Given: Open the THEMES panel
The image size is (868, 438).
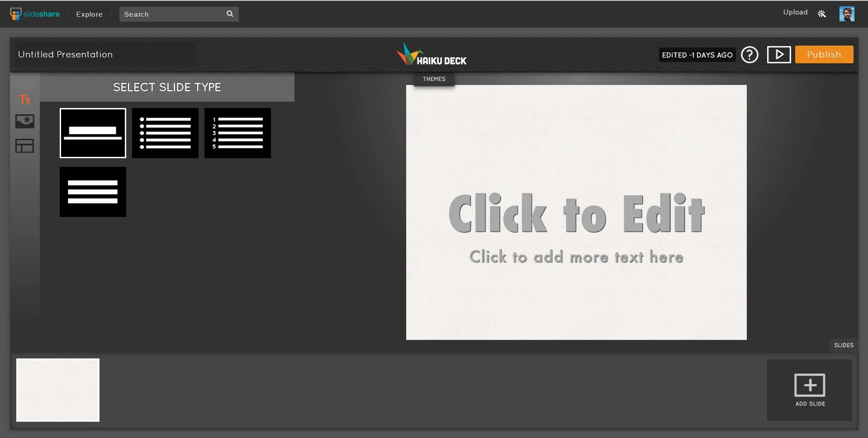Looking at the screenshot, I should point(433,79).
